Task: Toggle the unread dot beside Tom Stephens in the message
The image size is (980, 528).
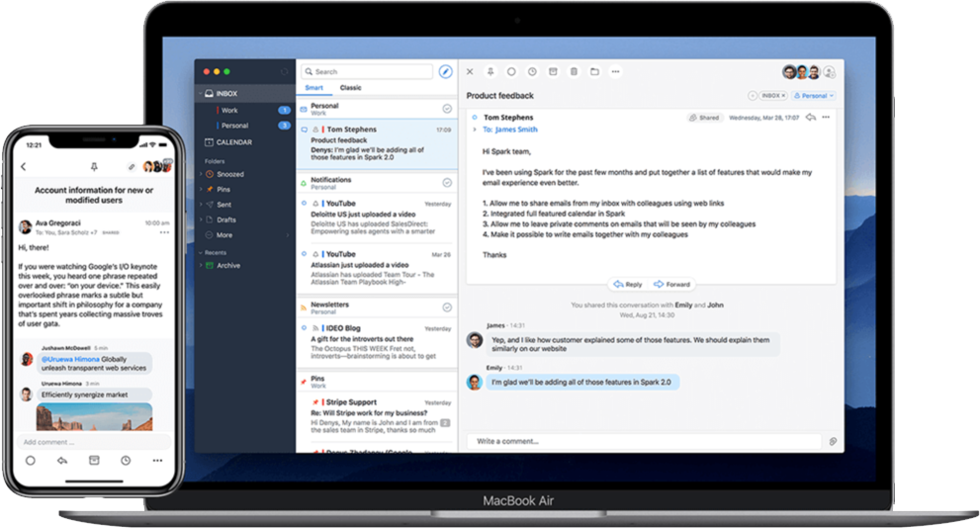Action: pyautogui.click(x=475, y=118)
